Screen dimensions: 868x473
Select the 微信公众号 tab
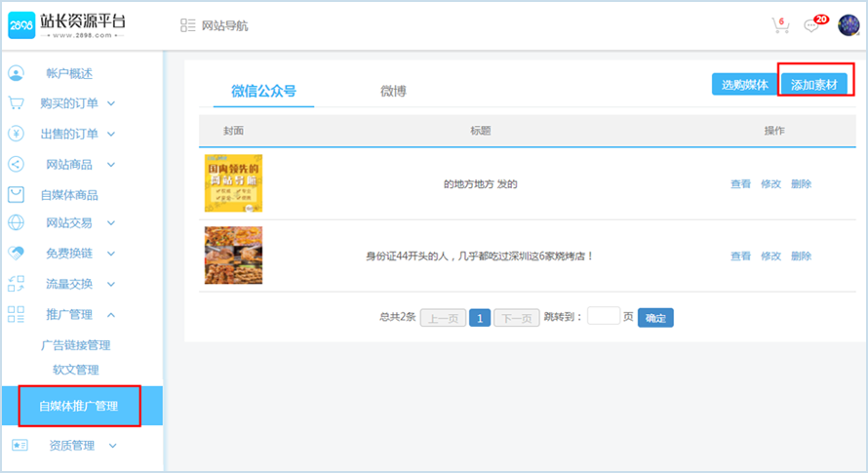(263, 92)
